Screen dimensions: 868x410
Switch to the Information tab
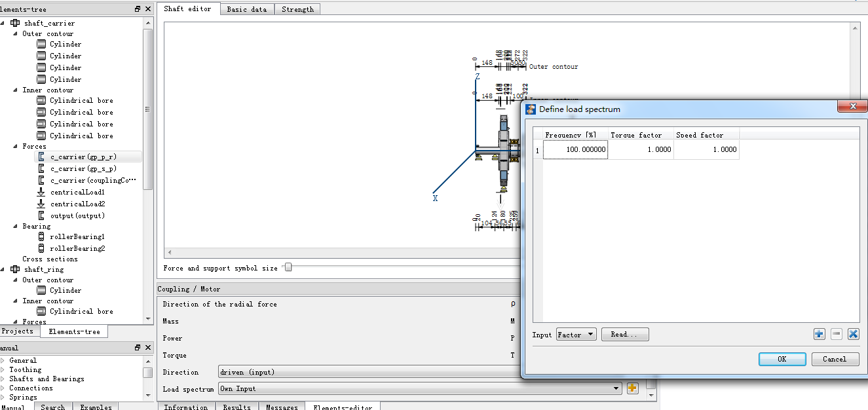click(x=186, y=407)
